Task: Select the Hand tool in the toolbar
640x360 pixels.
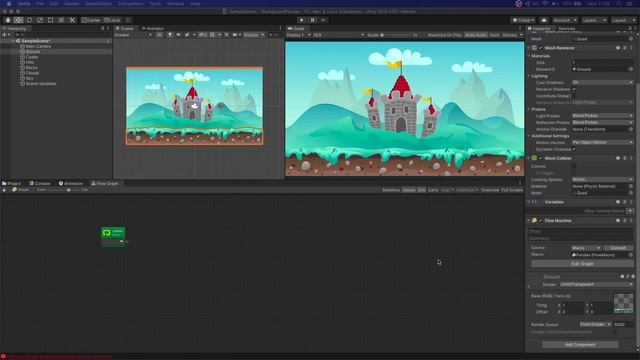Action: 8,20
